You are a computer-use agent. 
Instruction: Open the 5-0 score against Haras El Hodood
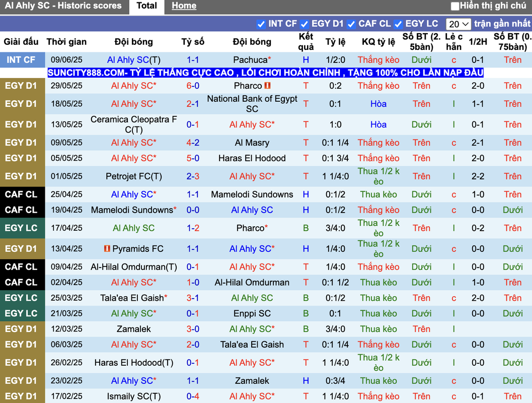[x=193, y=158]
